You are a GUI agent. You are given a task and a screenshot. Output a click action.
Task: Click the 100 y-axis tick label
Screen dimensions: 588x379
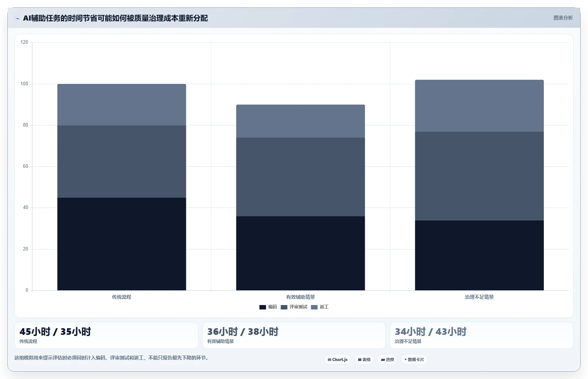click(x=24, y=84)
